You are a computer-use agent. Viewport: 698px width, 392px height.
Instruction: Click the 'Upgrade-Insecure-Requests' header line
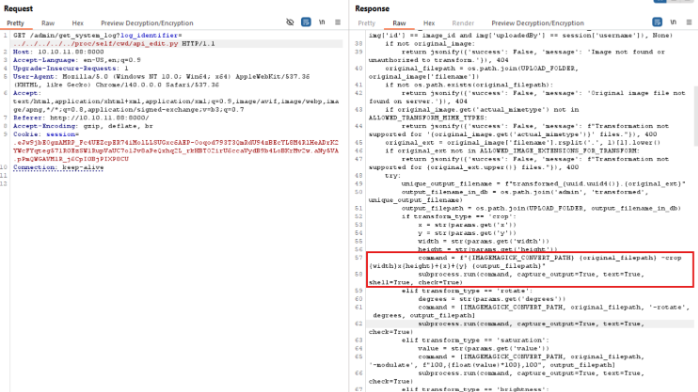(70, 68)
